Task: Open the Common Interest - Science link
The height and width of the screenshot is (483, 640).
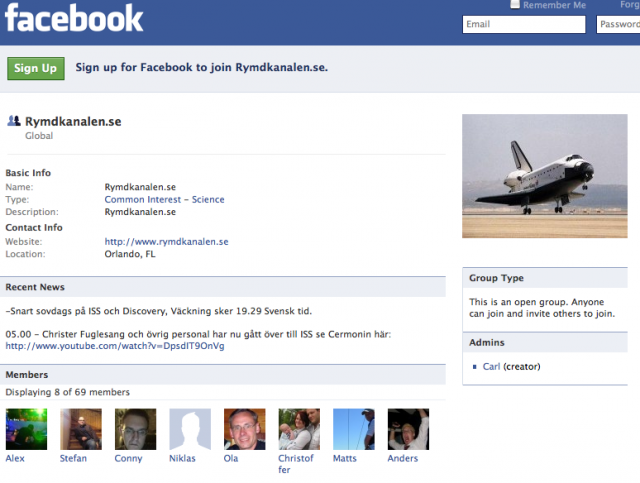Action: point(164,200)
